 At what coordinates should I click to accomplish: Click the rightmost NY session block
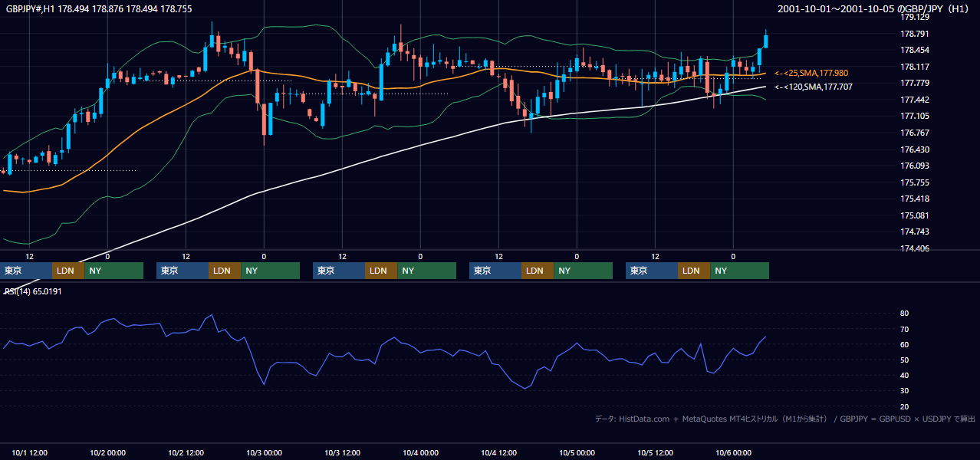739,271
